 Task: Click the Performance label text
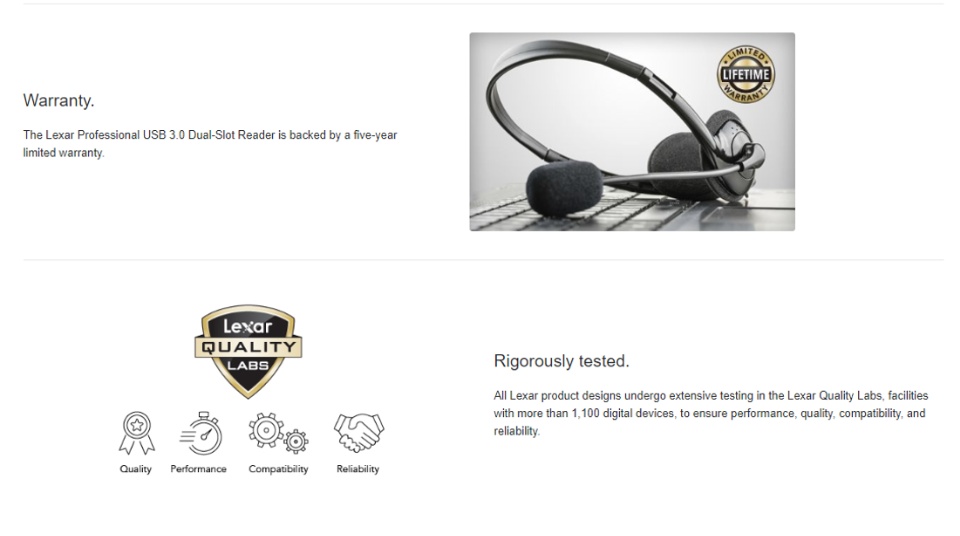tap(198, 469)
